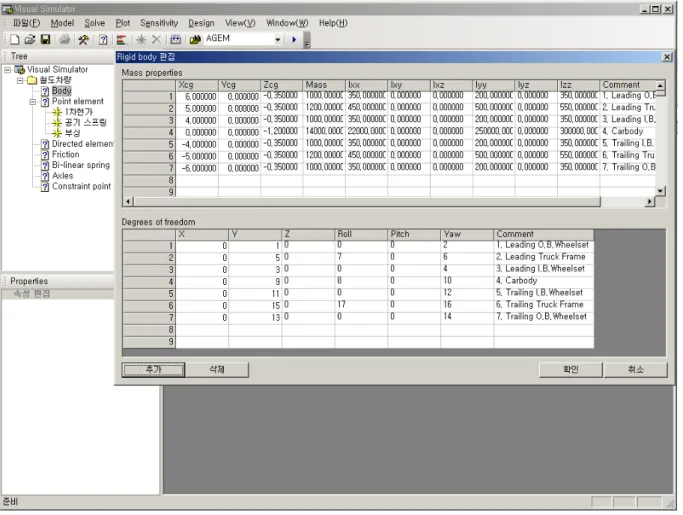The width and height of the screenshot is (683, 515).
Task: Click the Mass column header
Action: (324, 85)
